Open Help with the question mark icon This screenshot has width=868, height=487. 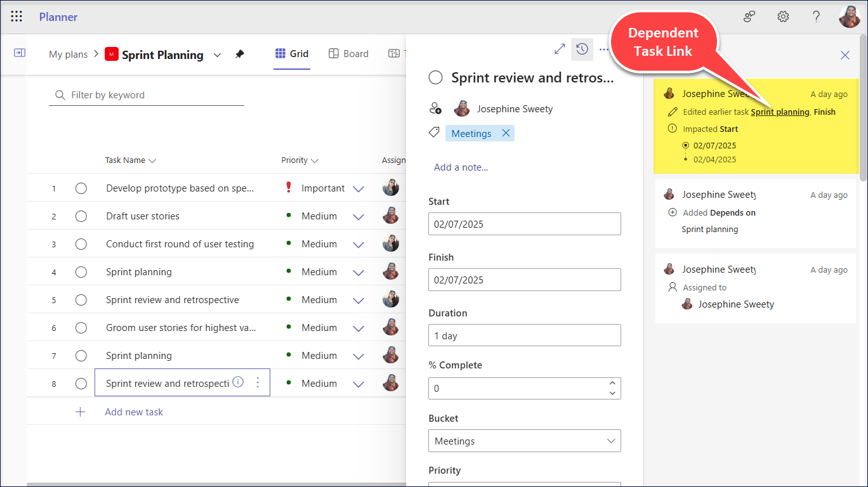coord(817,16)
